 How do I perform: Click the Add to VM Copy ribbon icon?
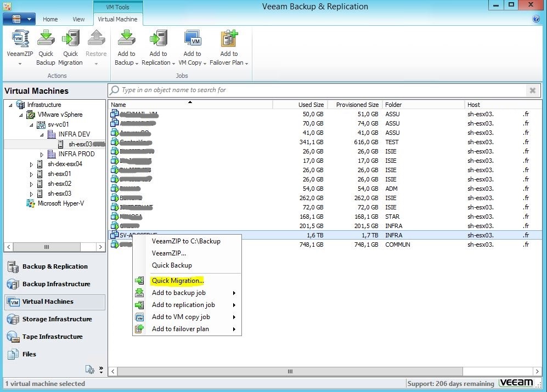point(193,39)
